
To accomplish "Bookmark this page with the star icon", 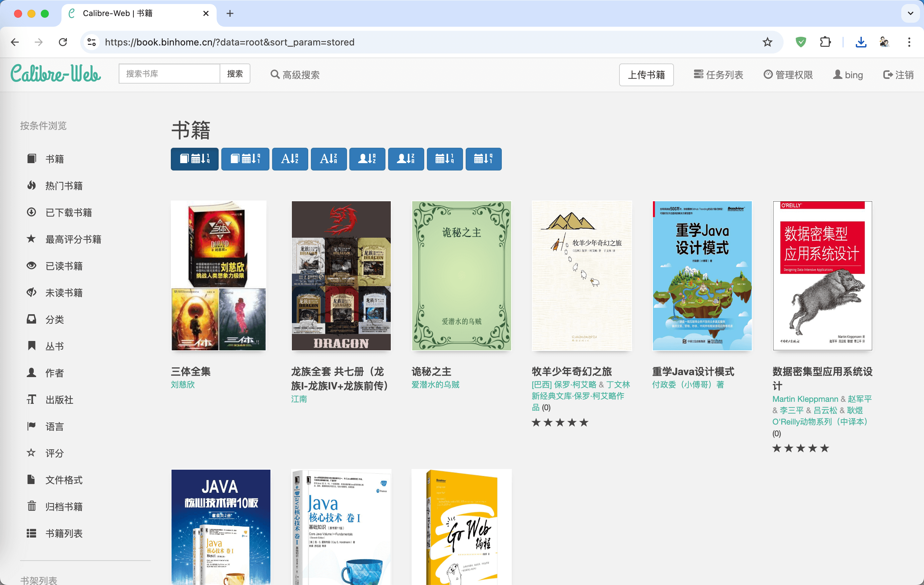I will click(x=767, y=42).
